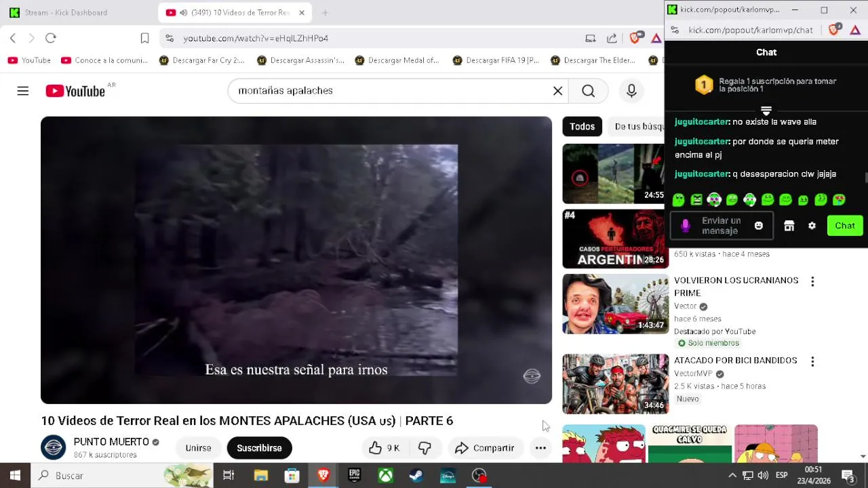Click the cast screen icon in address bar
868x488 pixels.
click(x=591, y=39)
